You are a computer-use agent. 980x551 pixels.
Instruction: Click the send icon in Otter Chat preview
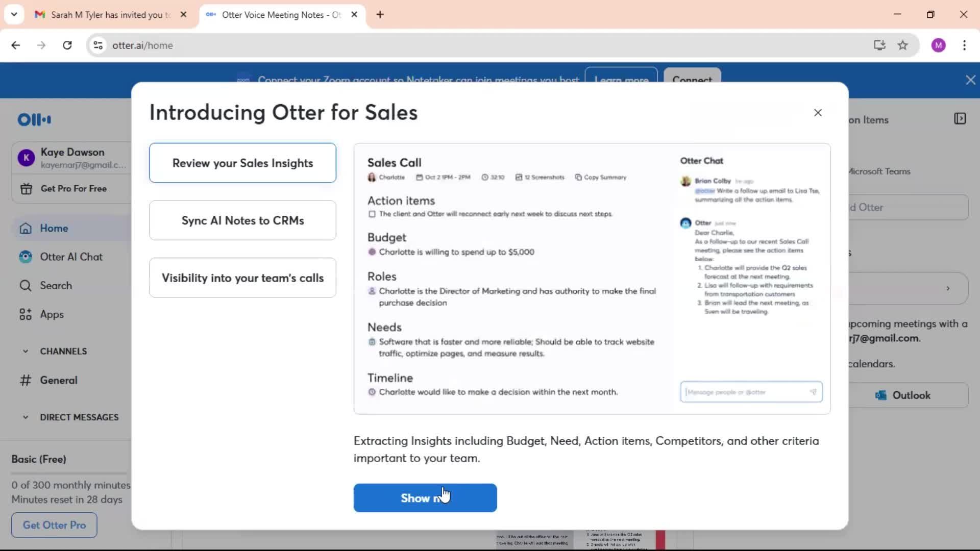(x=813, y=392)
